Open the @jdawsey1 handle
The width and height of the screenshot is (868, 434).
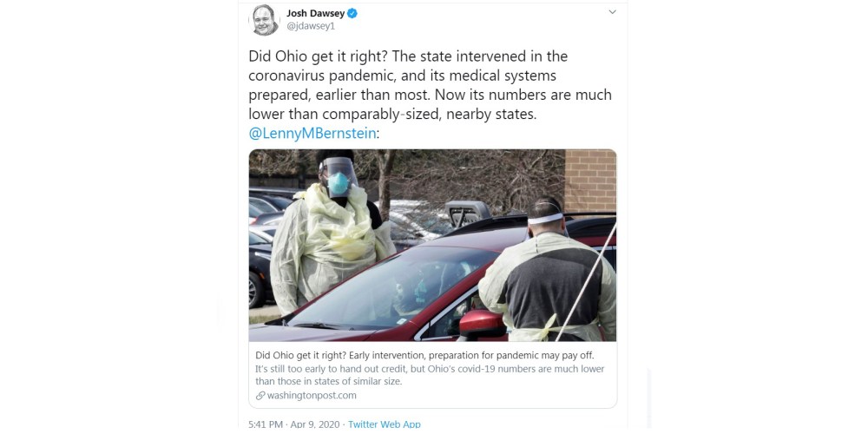click(311, 26)
